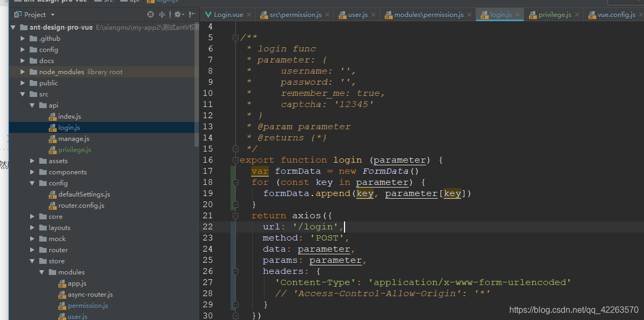Screen dimensions: 644x320
Task: Collapse the api folder
Action: click(x=32, y=105)
